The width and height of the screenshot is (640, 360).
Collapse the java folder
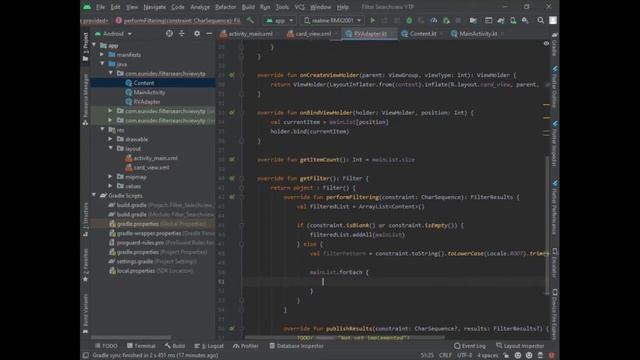tap(102, 64)
